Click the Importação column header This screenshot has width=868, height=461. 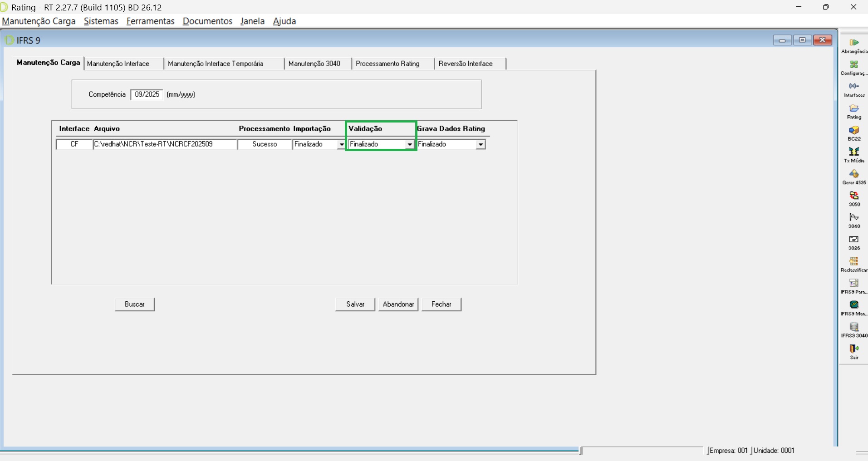click(312, 129)
